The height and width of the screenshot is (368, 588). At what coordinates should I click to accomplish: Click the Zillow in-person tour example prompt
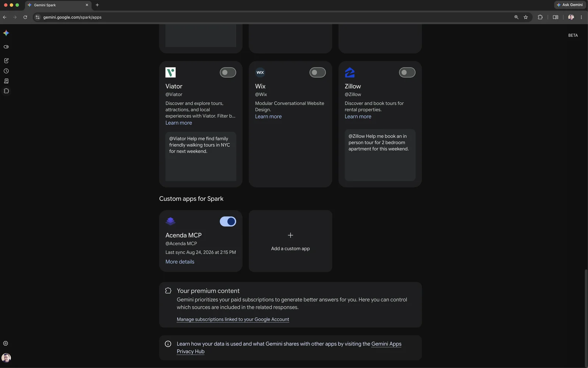pyautogui.click(x=380, y=155)
